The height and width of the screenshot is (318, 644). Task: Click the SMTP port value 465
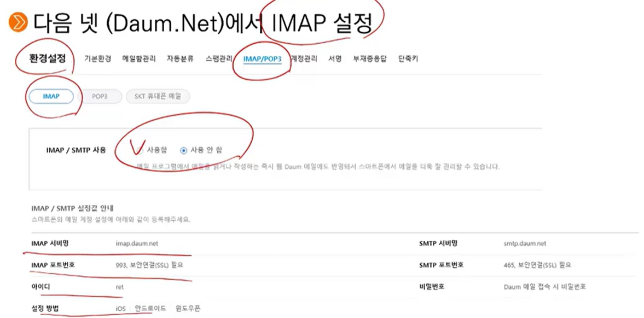(x=537, y=265)
